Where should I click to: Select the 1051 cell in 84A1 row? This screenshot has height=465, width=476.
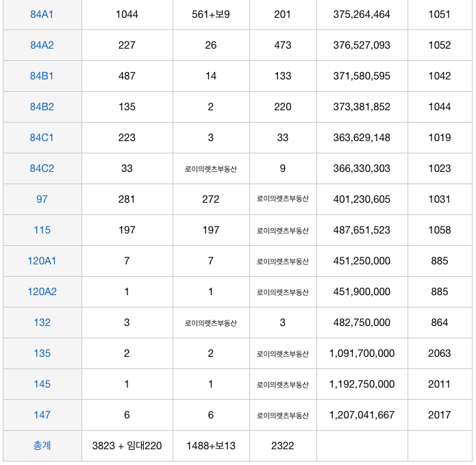439,14
